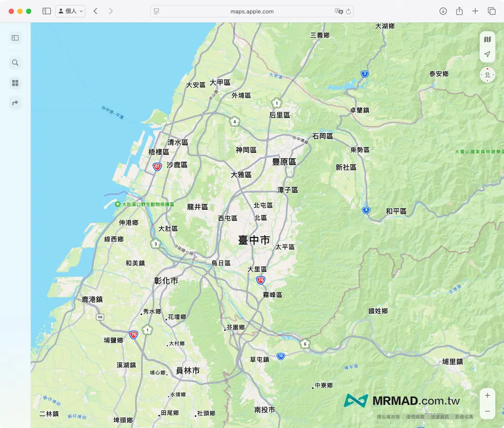504x428 pixels.
Task: Open the Maps search icon in sidebar
Action: 15,63
